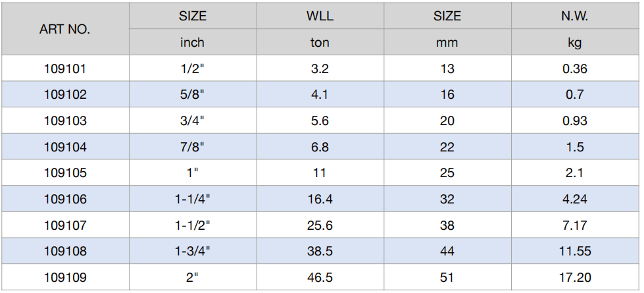644x293 pixels.
Task: Select the WLL column header
Action: pos(320,16)
